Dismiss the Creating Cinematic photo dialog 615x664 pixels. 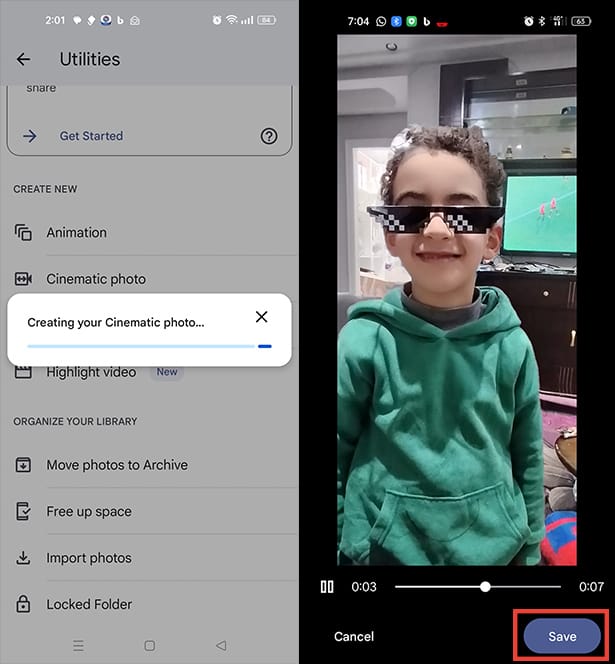point(261,316)
